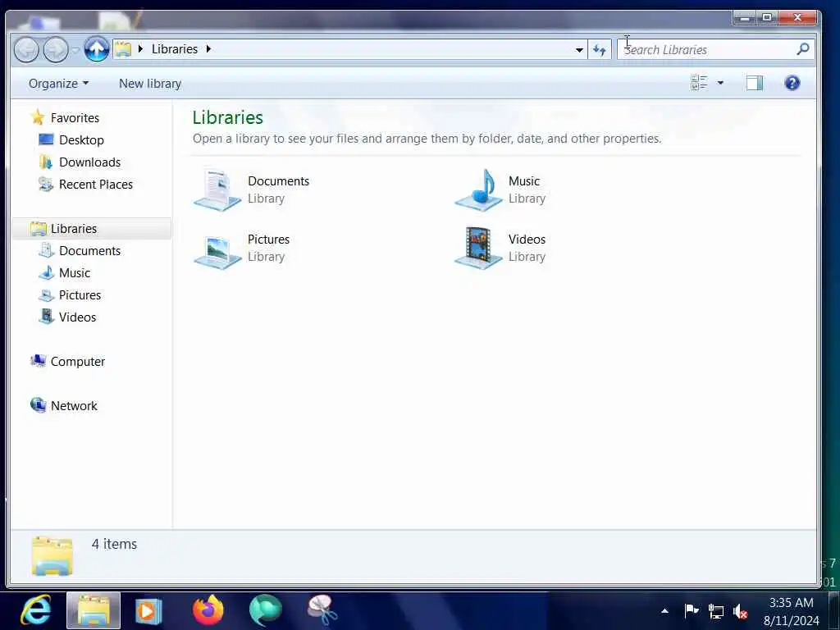Click New library
Viewport: 840px width, 630px height.
pos(150,84)
